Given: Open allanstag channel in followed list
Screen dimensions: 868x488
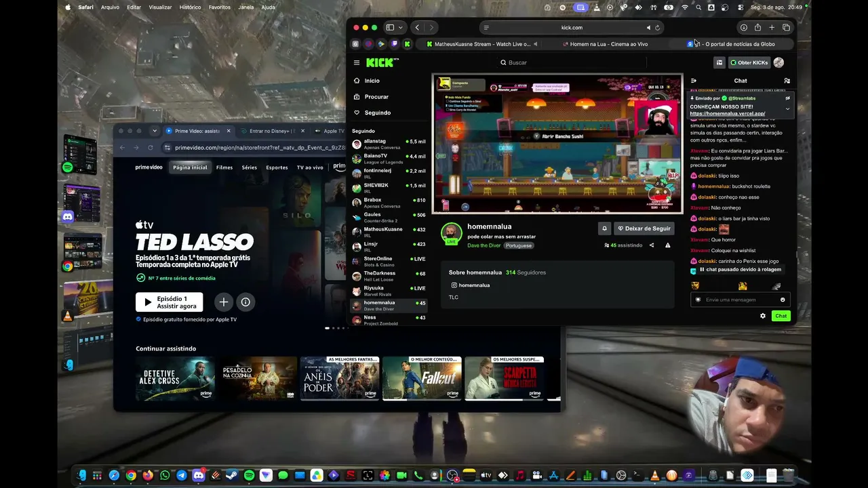Looking at the screenshot, I should [x=389, y=144].
